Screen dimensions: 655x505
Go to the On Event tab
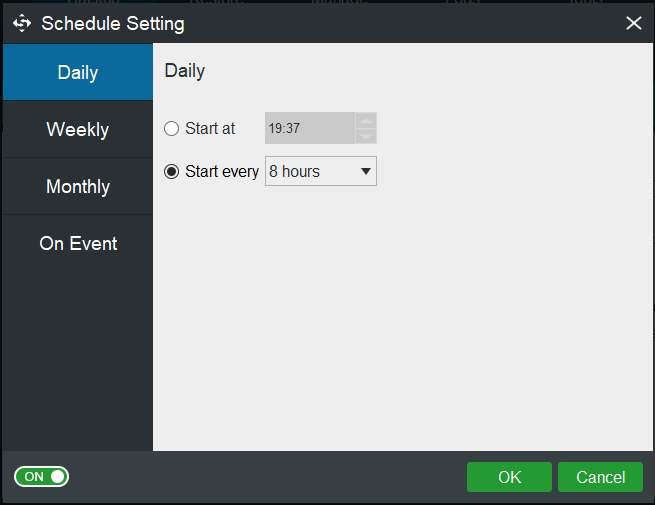click(77, 244)
